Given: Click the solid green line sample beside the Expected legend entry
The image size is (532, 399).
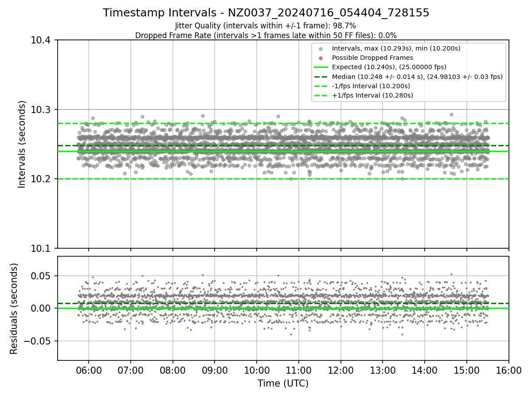Looking at the screenshot, I should click(x=321, y=67).
